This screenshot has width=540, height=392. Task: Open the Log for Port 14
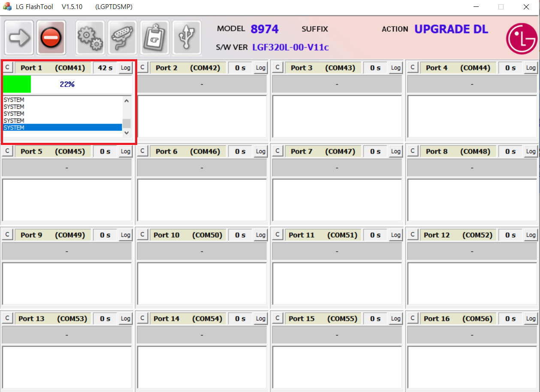[260, 319]
